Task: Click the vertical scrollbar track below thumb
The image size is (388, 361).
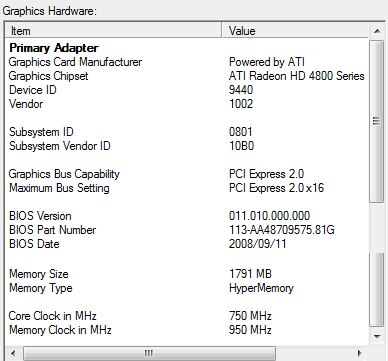Action: (x=377, y=265)
